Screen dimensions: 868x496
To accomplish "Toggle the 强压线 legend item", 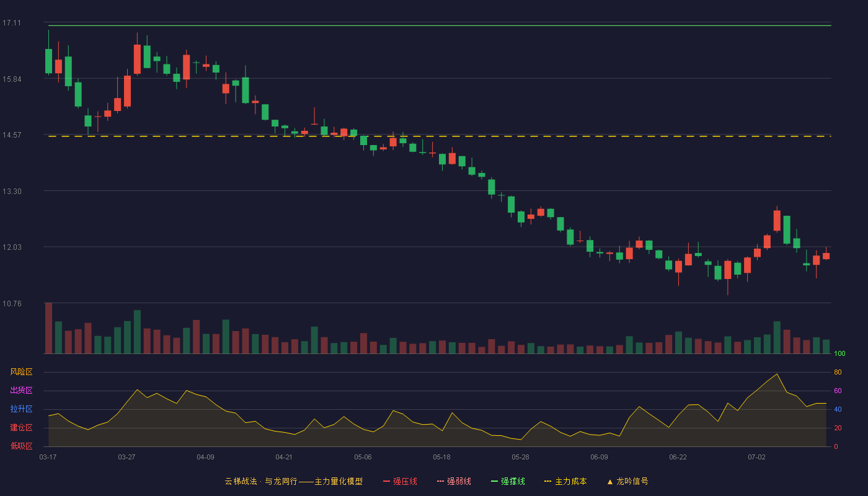I will [x=400, y=481].
